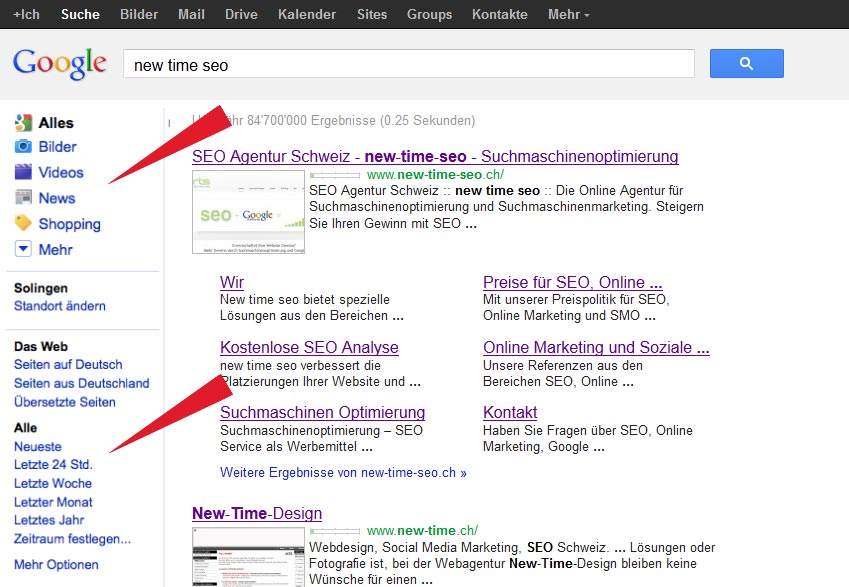The image size is (849, 587).
Task: Select Seiten auf Deutsch filter
Action: click(x=68, y=364)
